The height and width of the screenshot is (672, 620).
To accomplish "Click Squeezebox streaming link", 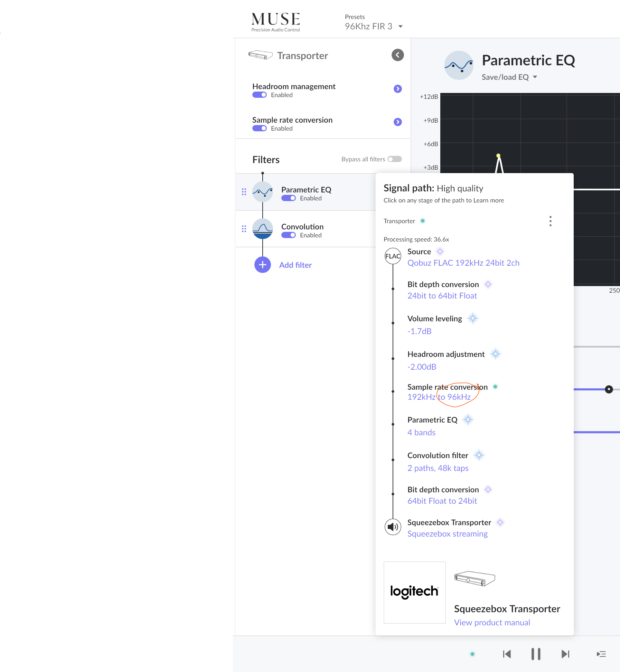I will 447,534.
